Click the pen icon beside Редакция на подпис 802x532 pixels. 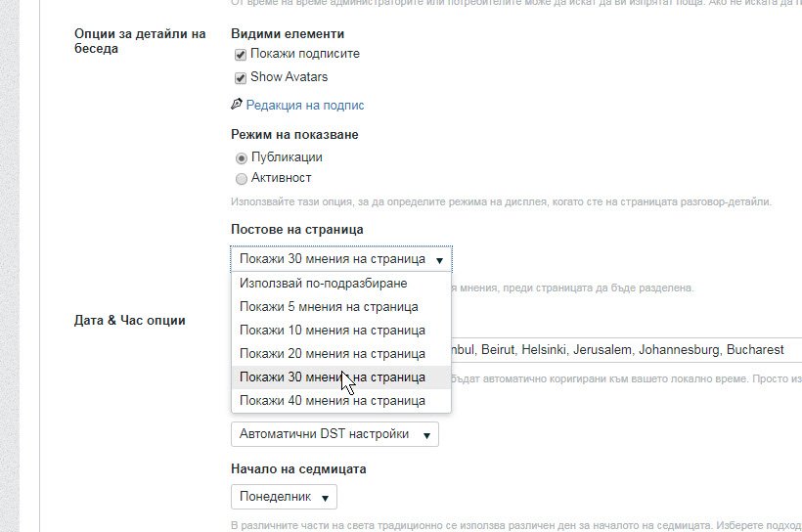click(237, 105)
